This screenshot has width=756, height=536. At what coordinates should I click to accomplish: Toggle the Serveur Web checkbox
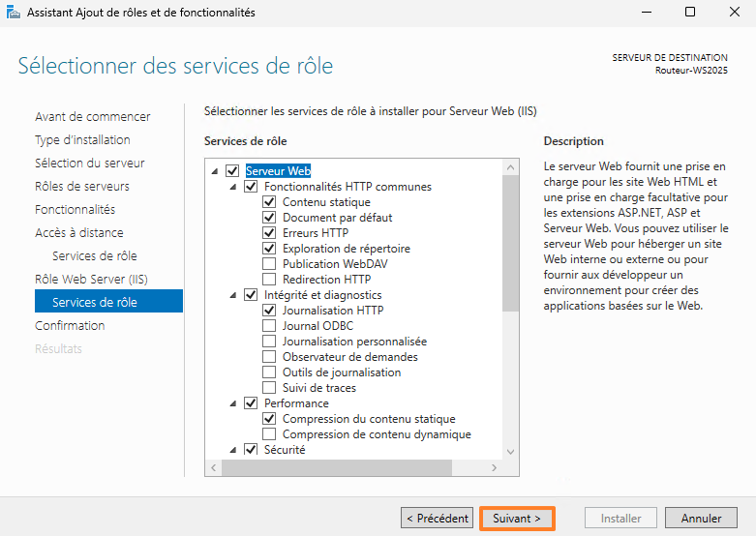[x=232, y=170]
